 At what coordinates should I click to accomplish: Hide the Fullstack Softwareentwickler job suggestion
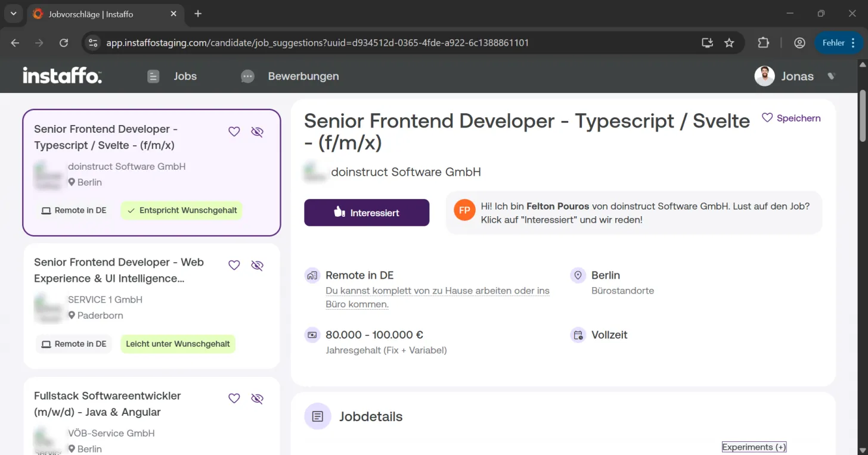257,398
